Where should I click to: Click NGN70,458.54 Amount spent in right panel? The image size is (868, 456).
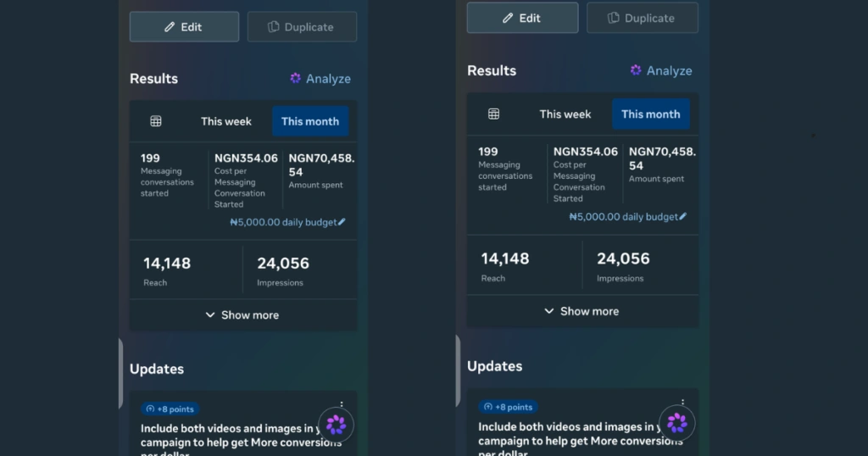(x=662, y=164)
